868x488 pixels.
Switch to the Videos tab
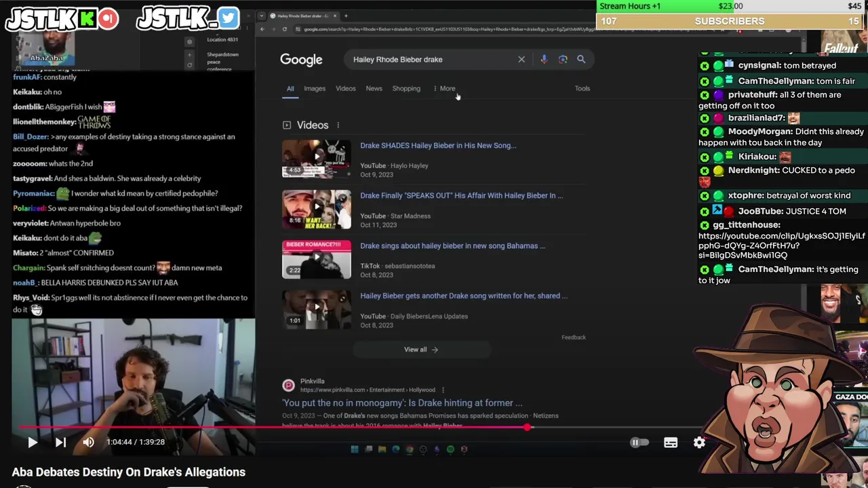pyautogui.click(x=345, y=89)
